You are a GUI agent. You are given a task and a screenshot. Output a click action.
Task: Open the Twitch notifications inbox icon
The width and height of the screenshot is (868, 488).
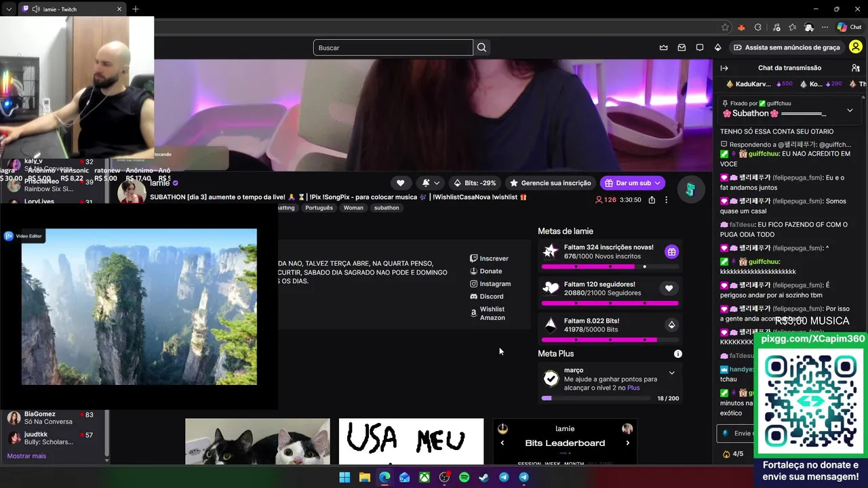(x=682, y=47)
